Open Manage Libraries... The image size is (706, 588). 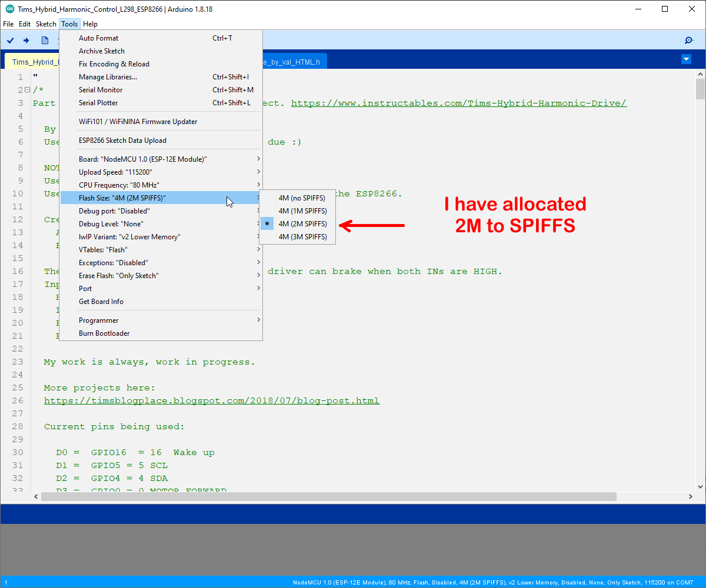coord(161,77)
